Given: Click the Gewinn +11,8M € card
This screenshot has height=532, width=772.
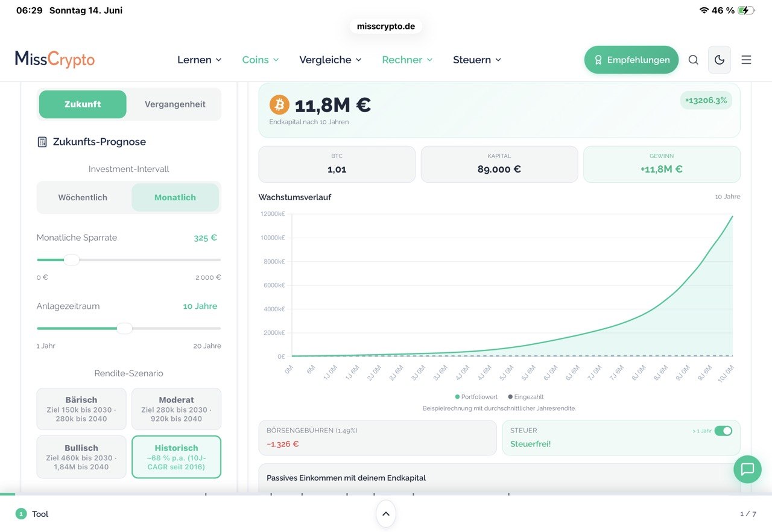Looking at the screenshot, I should point(662,164).
